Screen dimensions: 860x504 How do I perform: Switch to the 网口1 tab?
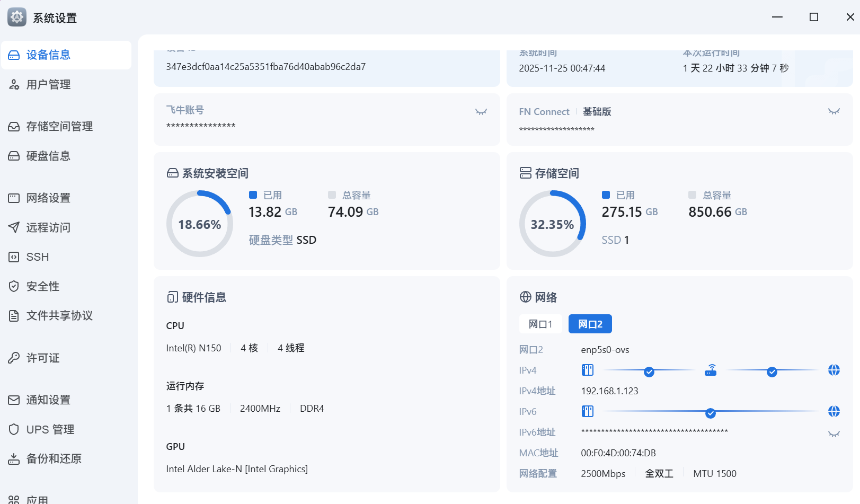pos(540,324)
